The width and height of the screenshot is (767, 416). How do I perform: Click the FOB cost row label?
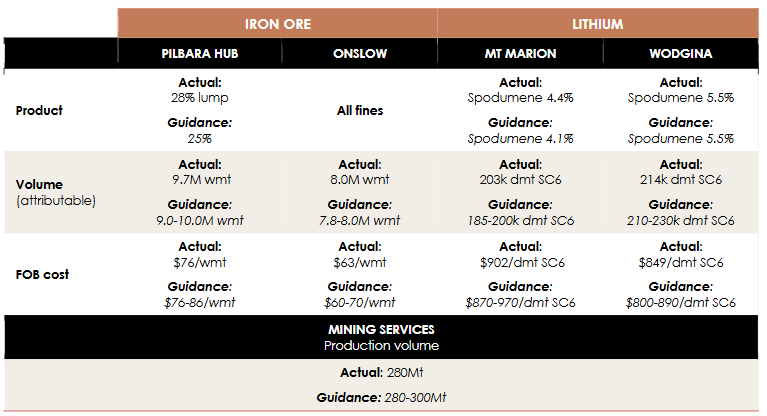[x=42, y=275]
